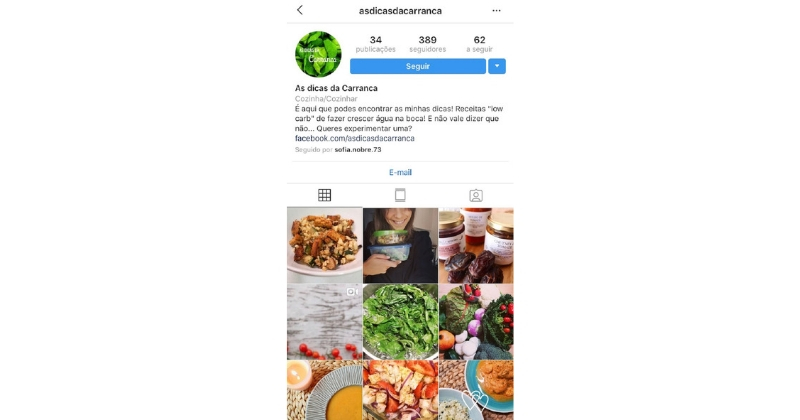Tap the E-mail contact button

(400, 172)
